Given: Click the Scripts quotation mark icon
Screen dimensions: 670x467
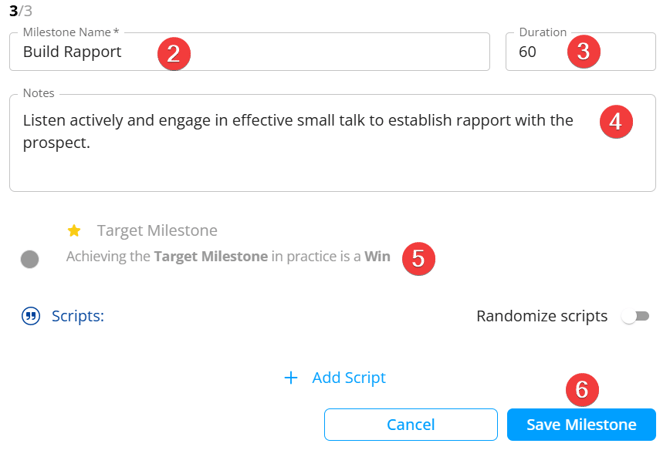Looking at the screenshot, I should point(31,317).
